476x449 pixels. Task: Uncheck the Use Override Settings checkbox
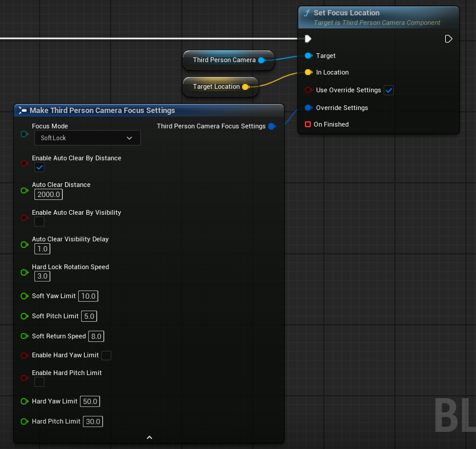388,91
